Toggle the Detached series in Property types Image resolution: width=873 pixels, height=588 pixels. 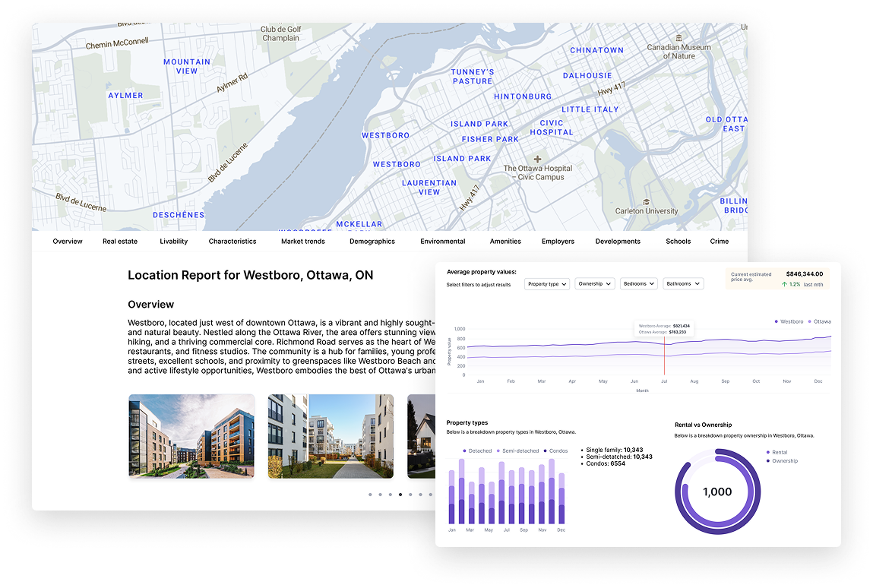click(465, 450)
